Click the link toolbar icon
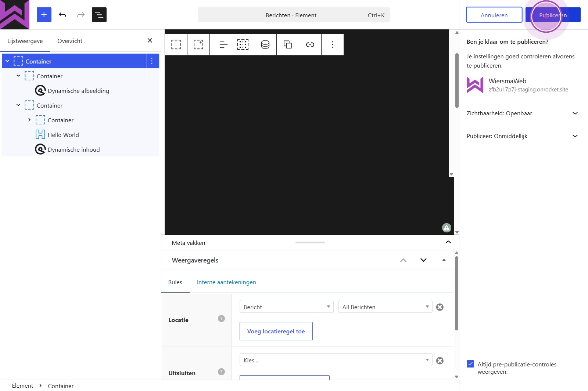 (x=310, y=44)
